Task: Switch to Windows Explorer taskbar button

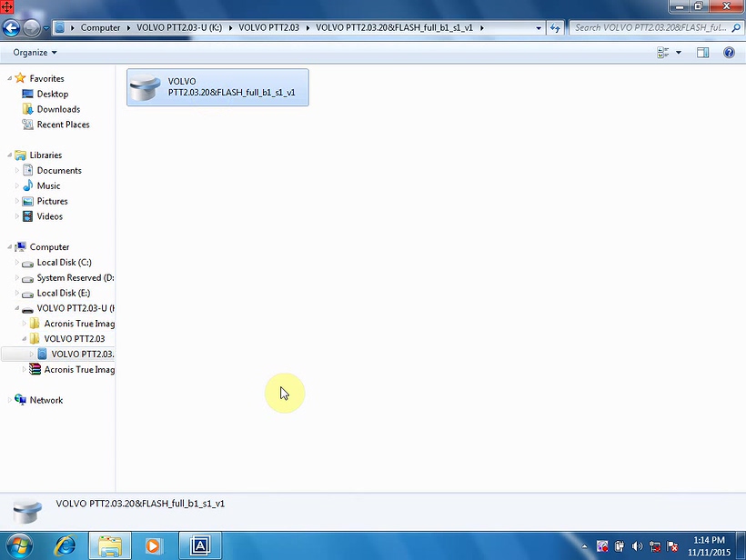Action: pos(110,545)
